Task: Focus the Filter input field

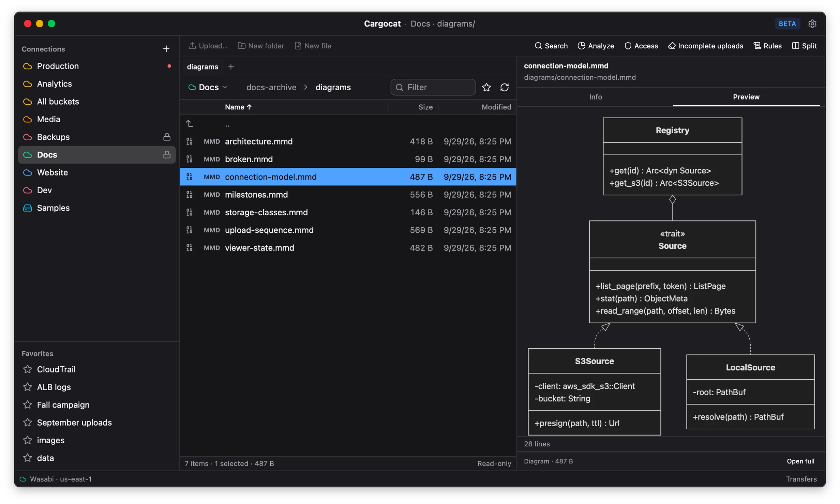Action: coord(433,87)
